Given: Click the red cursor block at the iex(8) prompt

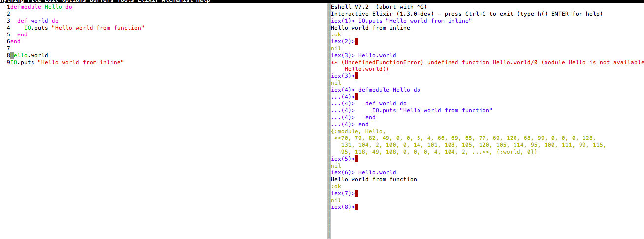Looking at the screenshot, I should [x=356, y=207].
